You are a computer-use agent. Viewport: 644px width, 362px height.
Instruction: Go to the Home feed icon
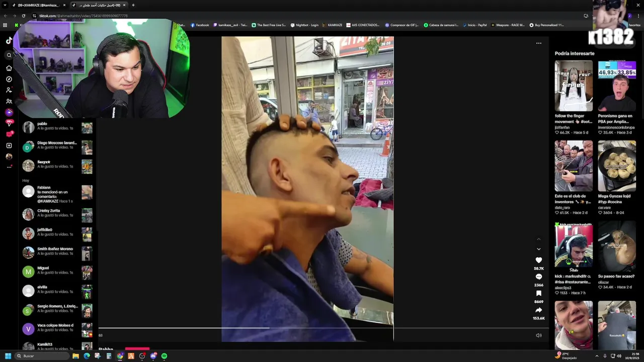tap(9, 68)
